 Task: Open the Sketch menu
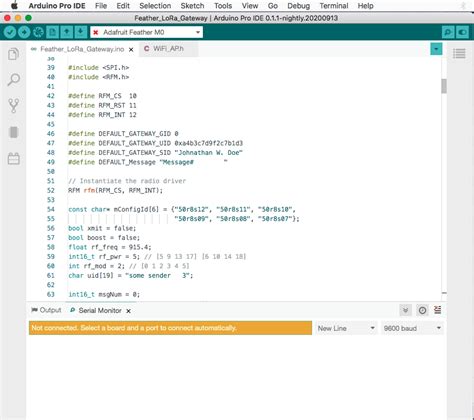192,6
